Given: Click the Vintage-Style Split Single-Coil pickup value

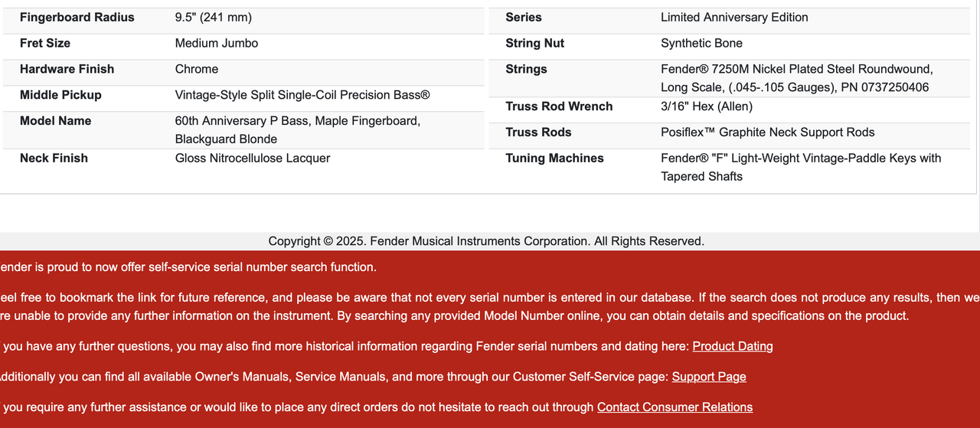Looking at the screenshot, I should click(302, 95).
